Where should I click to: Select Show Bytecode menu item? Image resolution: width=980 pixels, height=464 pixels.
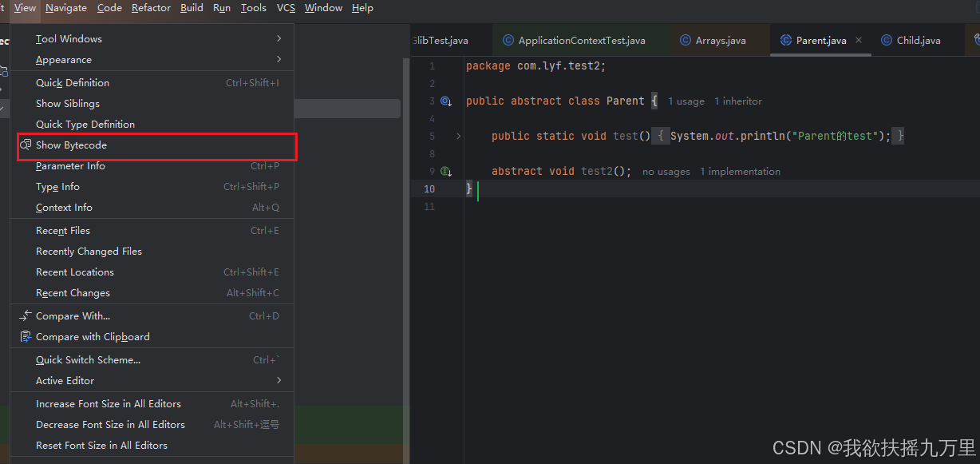point(152,145)
